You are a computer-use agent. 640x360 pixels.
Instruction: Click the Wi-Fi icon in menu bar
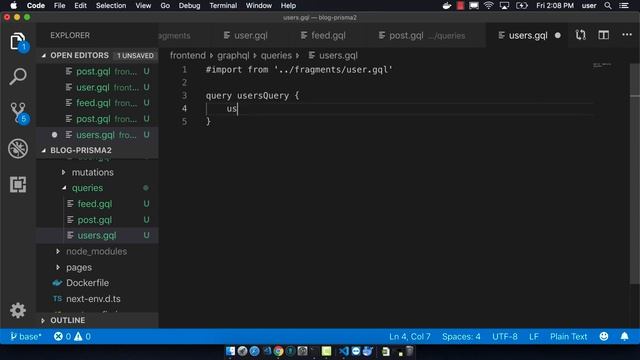(489, 6)
